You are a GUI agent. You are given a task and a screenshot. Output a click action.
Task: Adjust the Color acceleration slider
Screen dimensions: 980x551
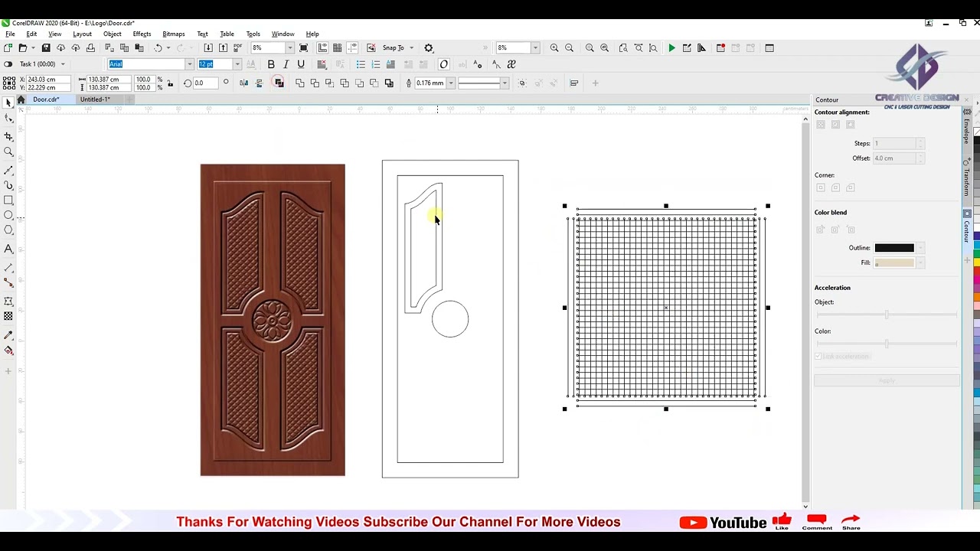(x=887, y=344)
